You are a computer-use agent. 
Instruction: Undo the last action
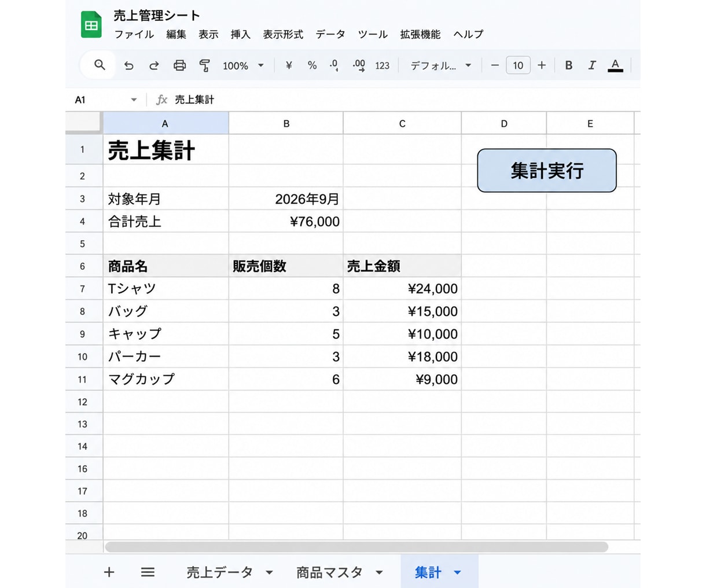tap(128, 65)
